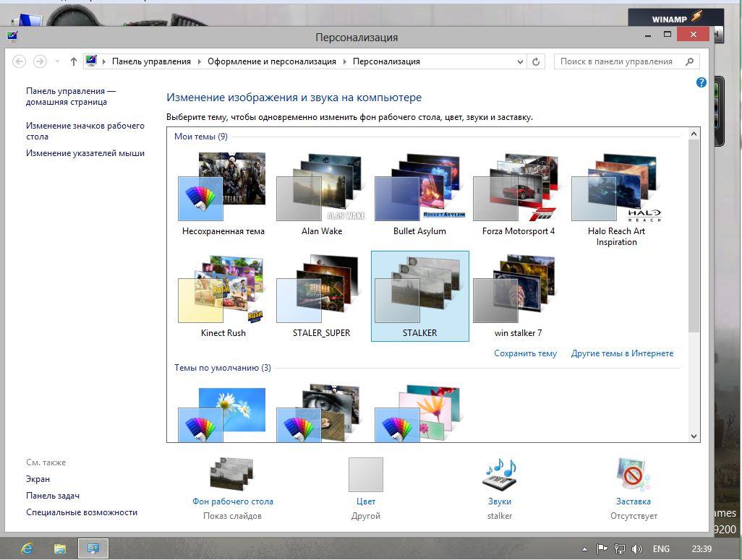The width and height of the screenshot is (742, 560).
Task: Open the network tray icon
Action: pyautogui.click(x=620, y=548)
